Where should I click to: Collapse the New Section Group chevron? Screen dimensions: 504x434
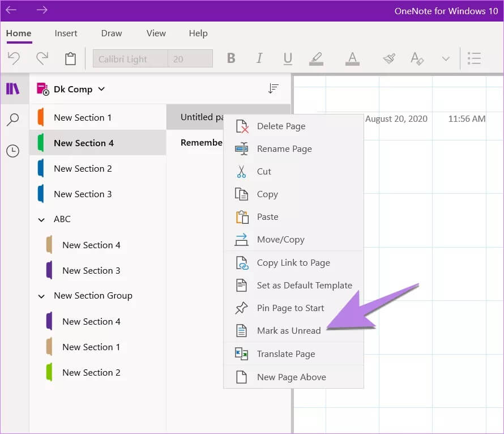[x=41, y=296]
